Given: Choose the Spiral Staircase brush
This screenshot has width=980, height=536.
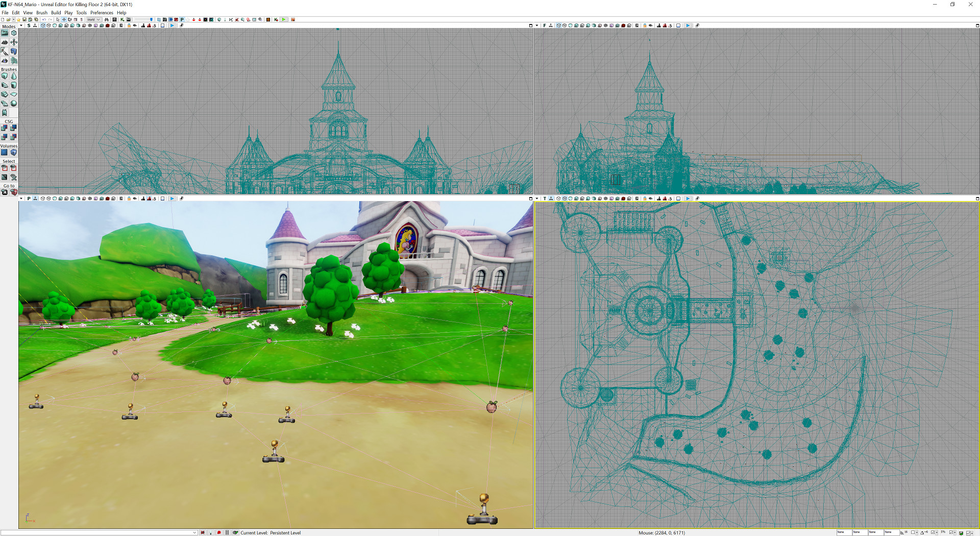Looking at the screenshot, I should point(5,104).
